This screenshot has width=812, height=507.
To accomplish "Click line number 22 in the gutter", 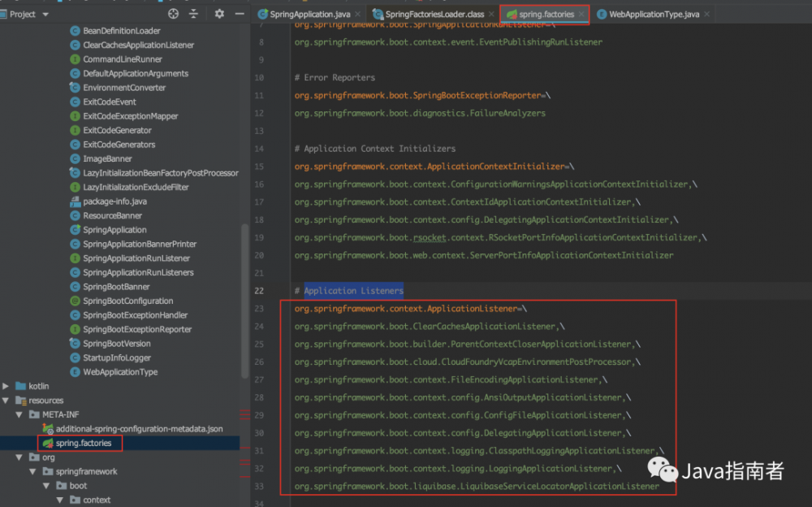I will pyautogui.click(x=258, y=290).
